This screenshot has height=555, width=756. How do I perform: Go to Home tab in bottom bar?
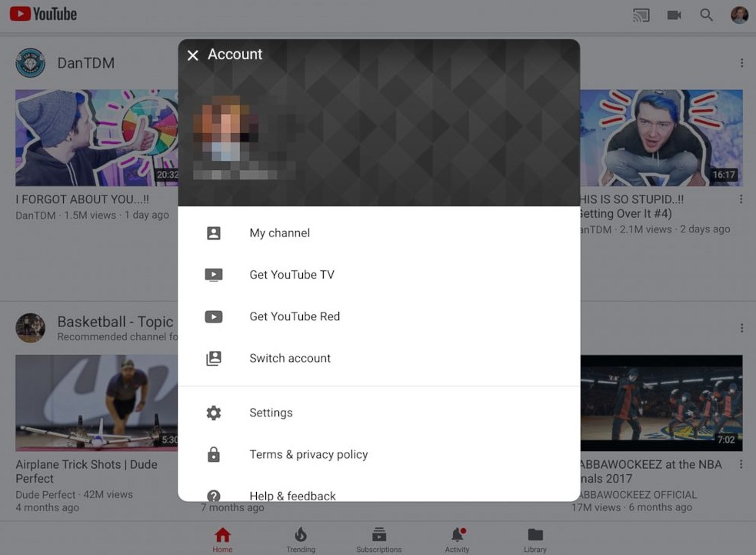pyautogui.click(x=222, y=540)
